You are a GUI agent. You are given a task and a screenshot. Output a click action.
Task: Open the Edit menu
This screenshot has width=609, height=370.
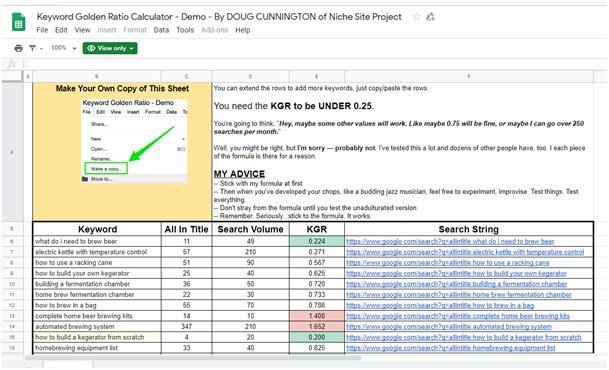pos(61,30)
